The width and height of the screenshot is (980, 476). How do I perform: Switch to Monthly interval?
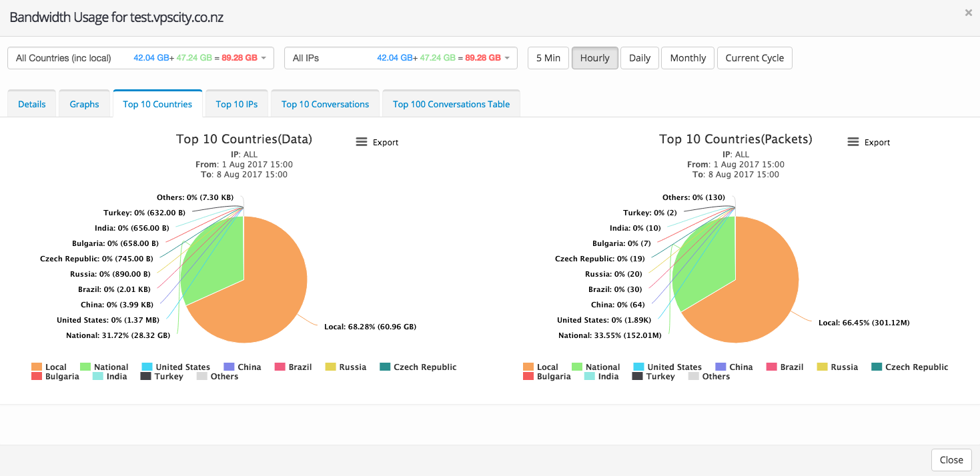(x=688, y=58)
